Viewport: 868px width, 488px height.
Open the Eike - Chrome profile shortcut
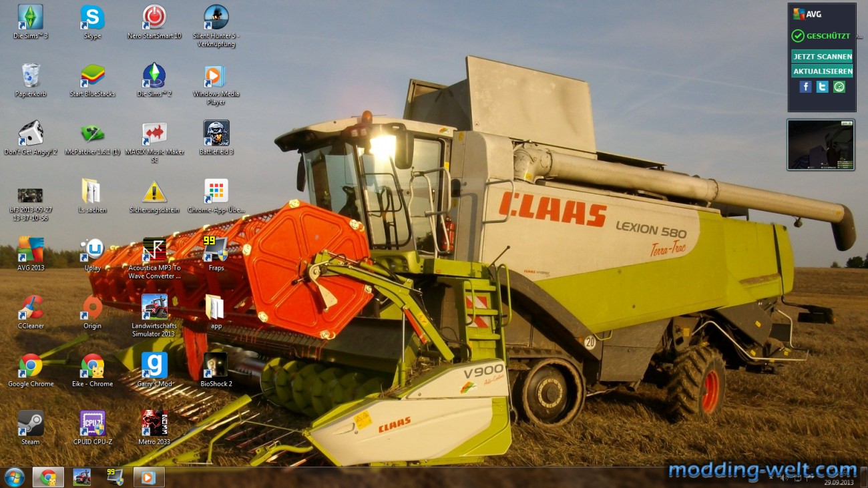[92, 370]
